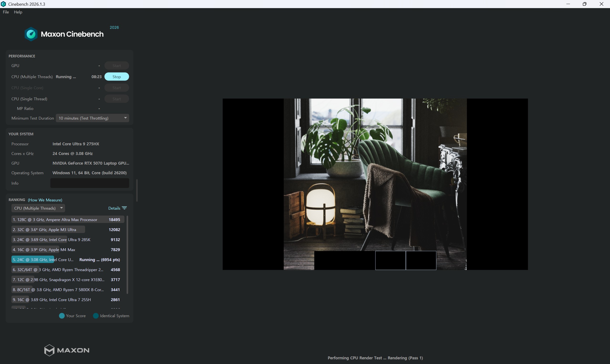This screenshot has width=610, height=364.
Task: Open the CPU (Multiple Threads) ranking dropdown
Action: [38, 208]
